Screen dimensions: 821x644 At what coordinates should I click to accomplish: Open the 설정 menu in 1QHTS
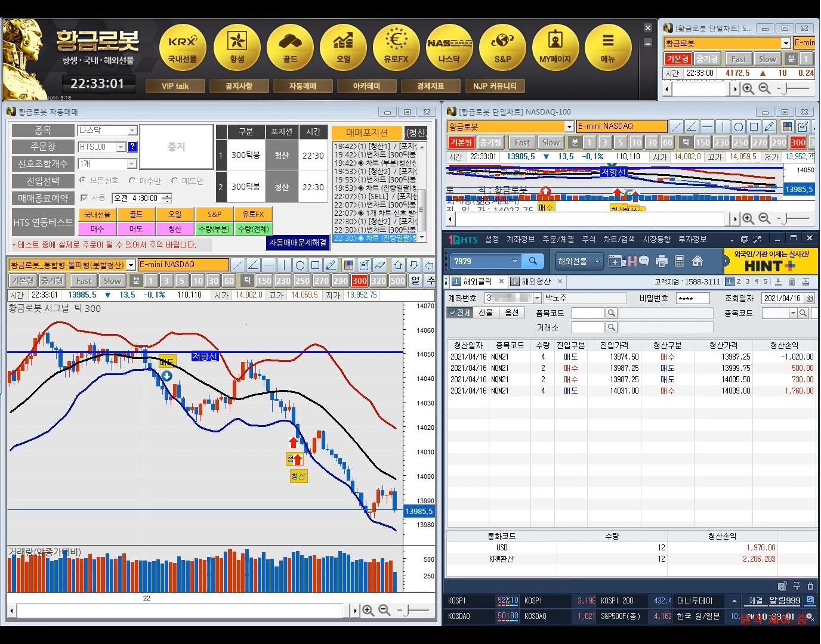click(492, 239)
